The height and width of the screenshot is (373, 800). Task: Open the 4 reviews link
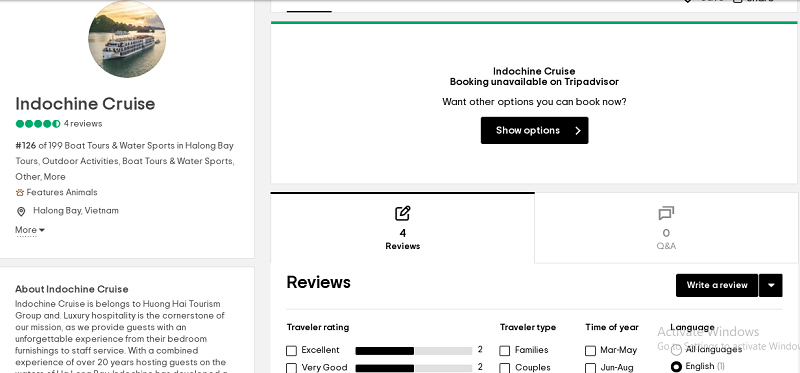click(x=83, y=123)
